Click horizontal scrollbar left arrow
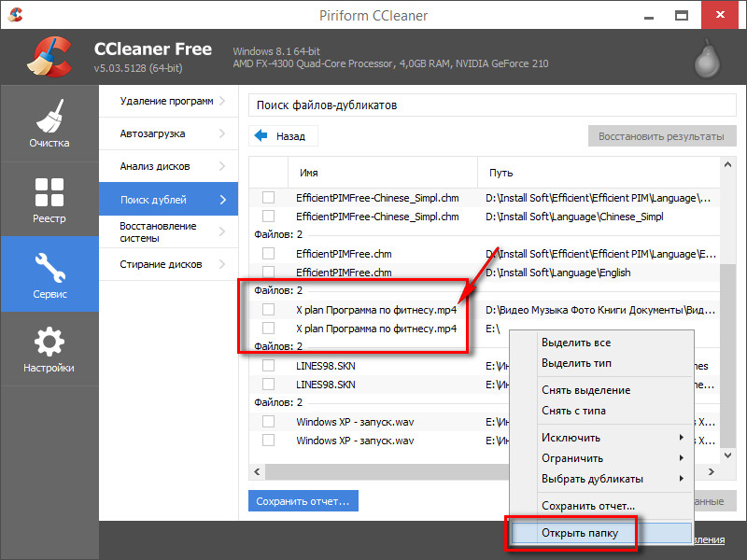 click(258, 471)
